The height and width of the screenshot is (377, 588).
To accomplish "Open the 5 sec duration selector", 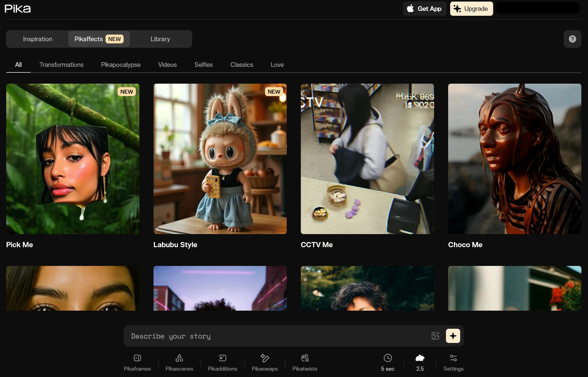I will 388,362.
